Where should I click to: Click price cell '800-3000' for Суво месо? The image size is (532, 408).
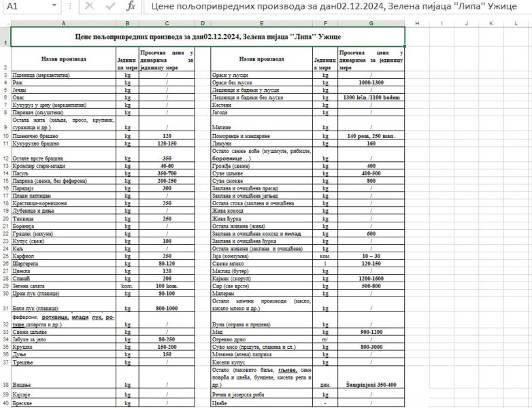pos(371,347)
